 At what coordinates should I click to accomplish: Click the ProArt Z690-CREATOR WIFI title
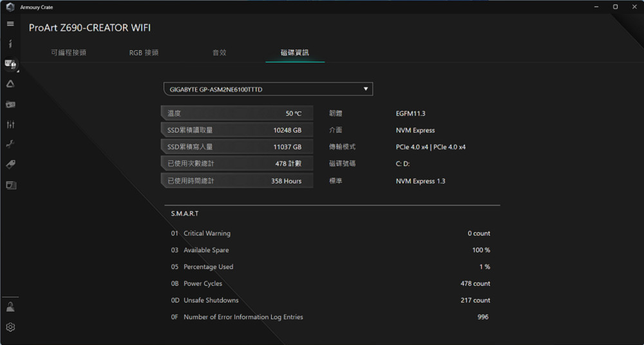click(x=90, y=28)
